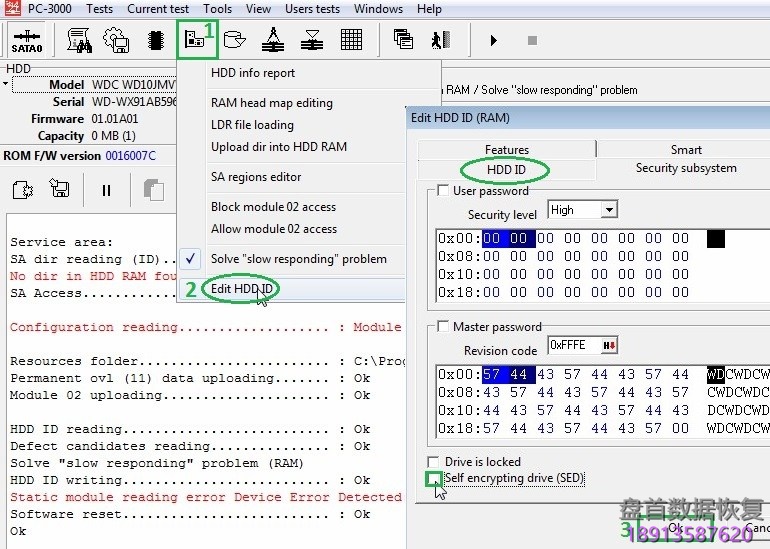Enable the User password checkbox

pos(444,191)
